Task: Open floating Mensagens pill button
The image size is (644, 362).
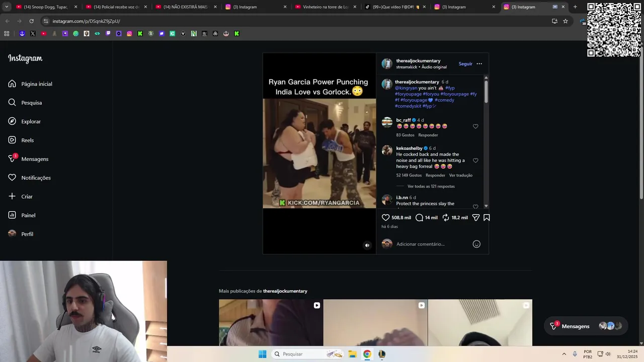Action: pos(587,326)
